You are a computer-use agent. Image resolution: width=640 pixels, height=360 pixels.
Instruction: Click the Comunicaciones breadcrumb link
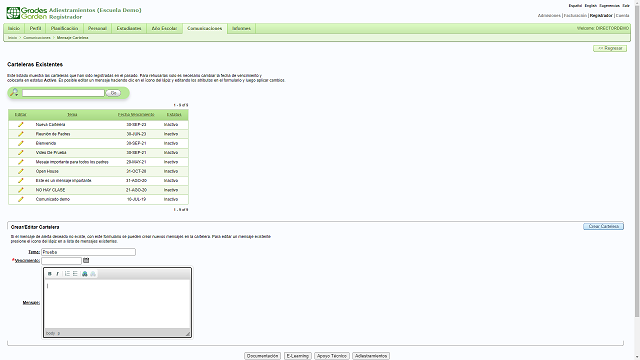click(x=37, y=38)
